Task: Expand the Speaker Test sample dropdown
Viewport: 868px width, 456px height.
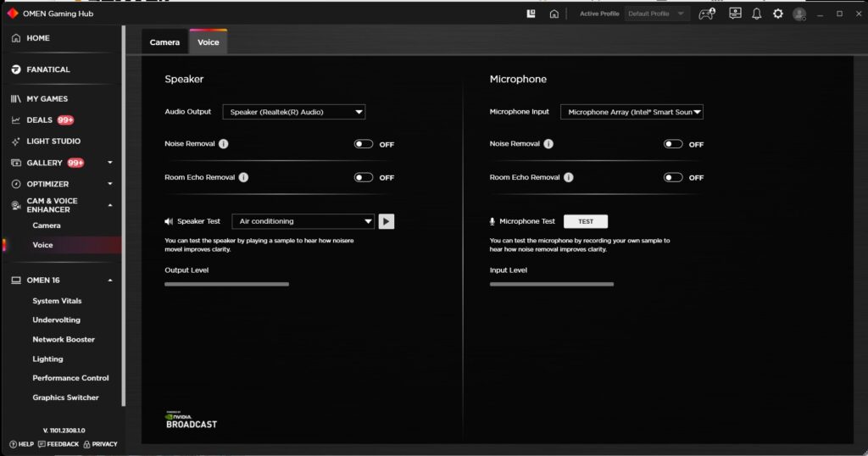Action: click(x=303, y=221)
